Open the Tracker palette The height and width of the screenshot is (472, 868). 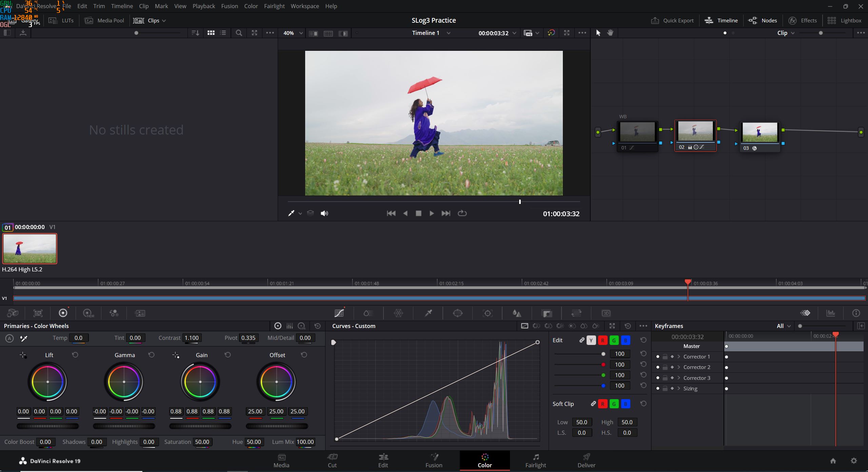point(488,313)
